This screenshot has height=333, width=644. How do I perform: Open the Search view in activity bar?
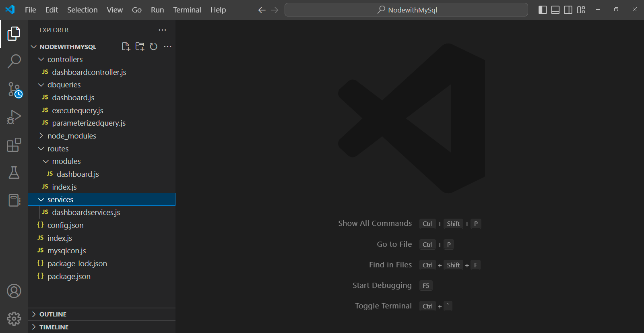click(x=14, y=61)
